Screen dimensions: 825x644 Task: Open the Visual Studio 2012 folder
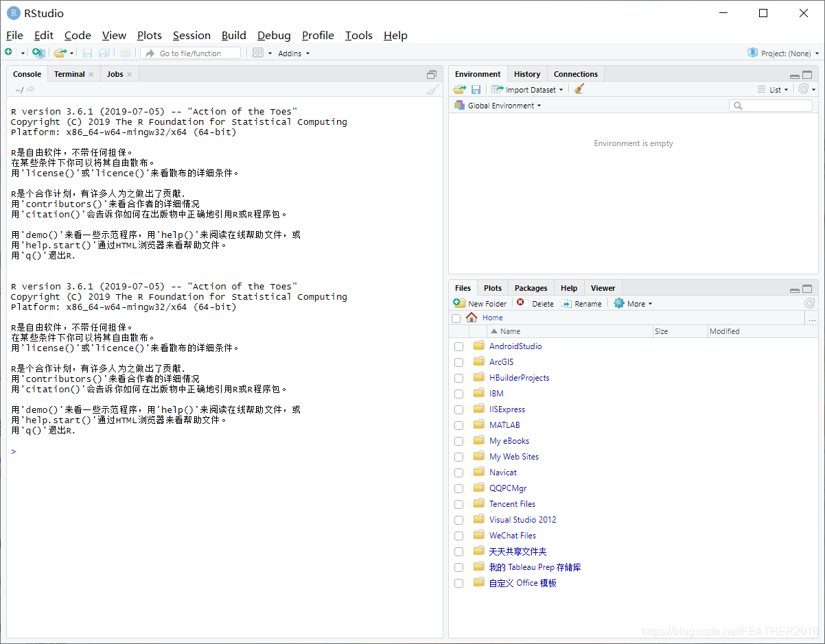pos(522,520)
